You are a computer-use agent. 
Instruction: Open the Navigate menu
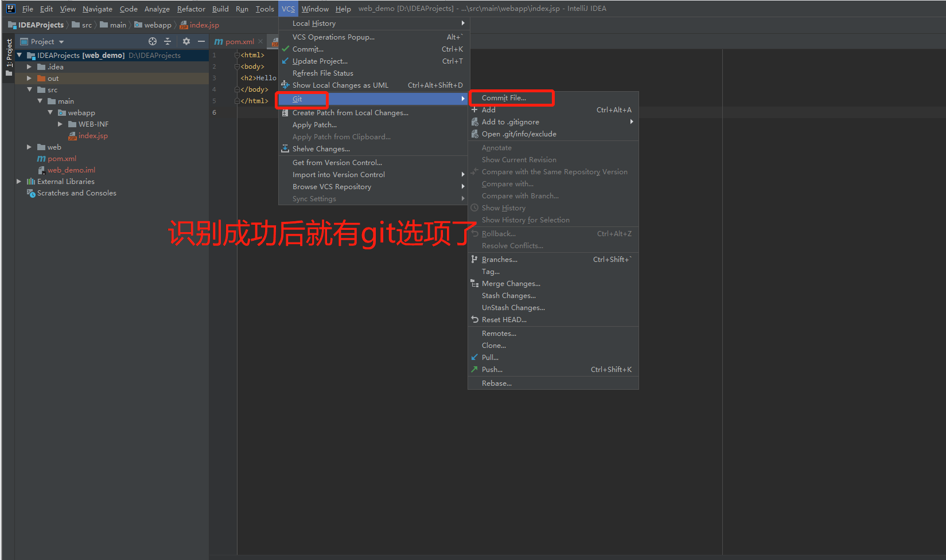[x=98, y=9]
